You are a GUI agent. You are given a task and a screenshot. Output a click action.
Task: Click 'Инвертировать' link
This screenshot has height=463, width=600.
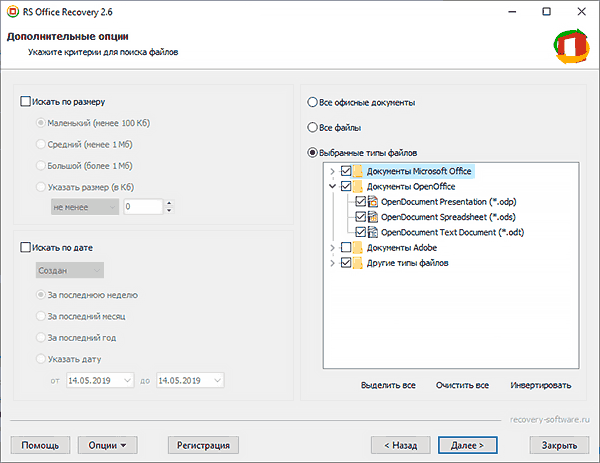[541, 385]
